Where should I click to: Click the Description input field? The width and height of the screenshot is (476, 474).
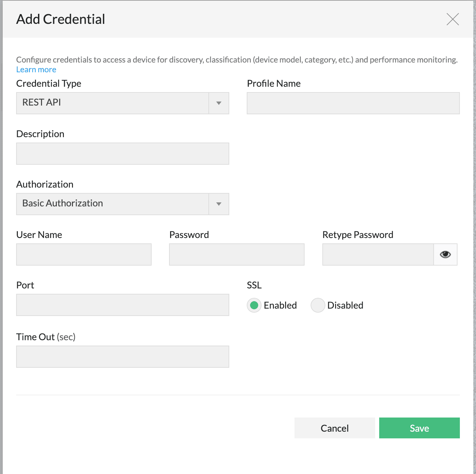click(122, 154)
